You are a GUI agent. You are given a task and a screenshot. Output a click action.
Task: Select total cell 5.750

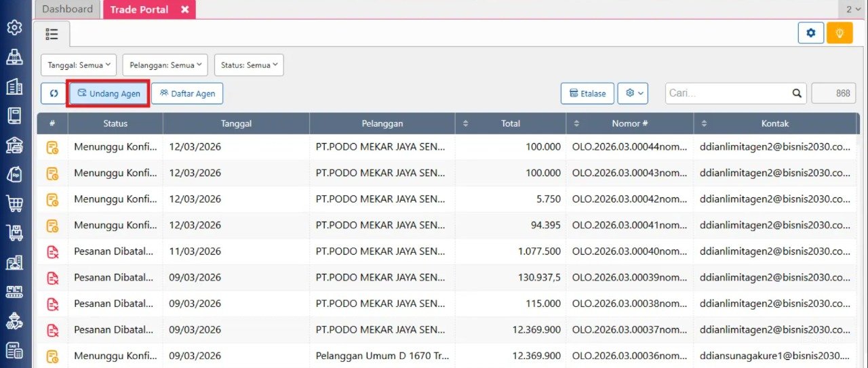click(511, 199)
